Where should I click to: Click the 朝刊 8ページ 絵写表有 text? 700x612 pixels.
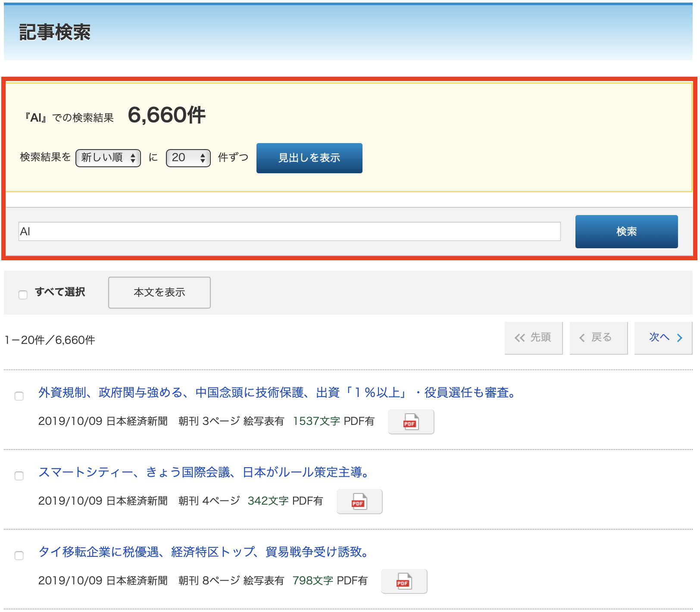[x=231, y=581]
